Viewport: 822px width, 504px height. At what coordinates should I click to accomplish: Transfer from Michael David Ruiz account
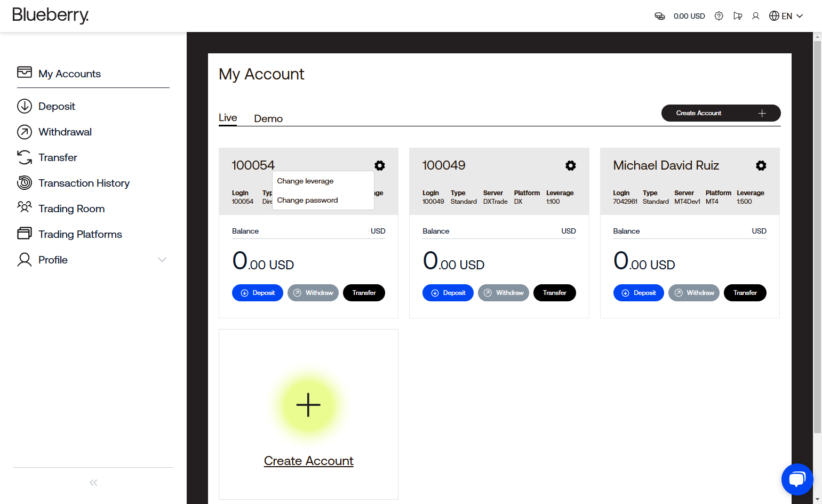pyautogui.click(x=745, y=293)
